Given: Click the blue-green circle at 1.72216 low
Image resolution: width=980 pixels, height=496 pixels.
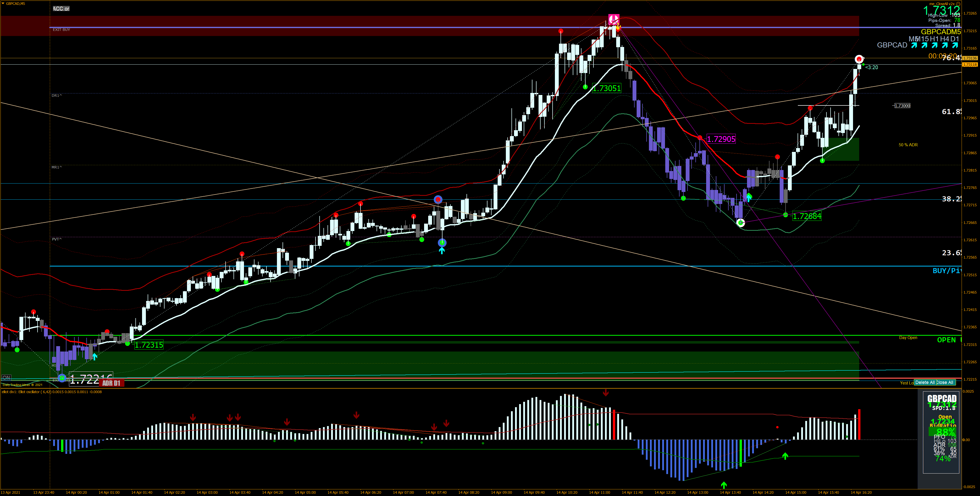Looking at the screenshot, I should (62, 378).
